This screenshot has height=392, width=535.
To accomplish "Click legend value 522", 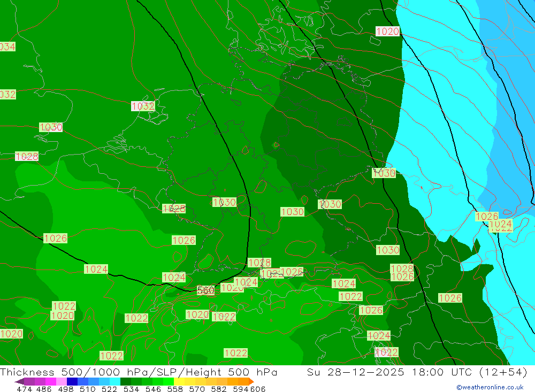I will pos(109,389).
